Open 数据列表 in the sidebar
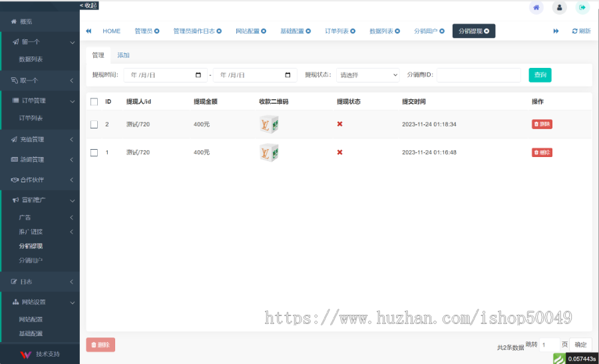The image size is (599, 364). coord(31,59)
